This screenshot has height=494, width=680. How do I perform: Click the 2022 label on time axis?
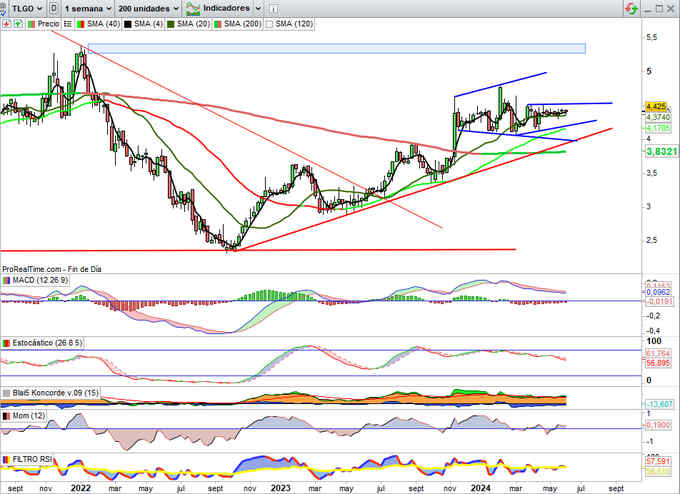pos(81,488)
